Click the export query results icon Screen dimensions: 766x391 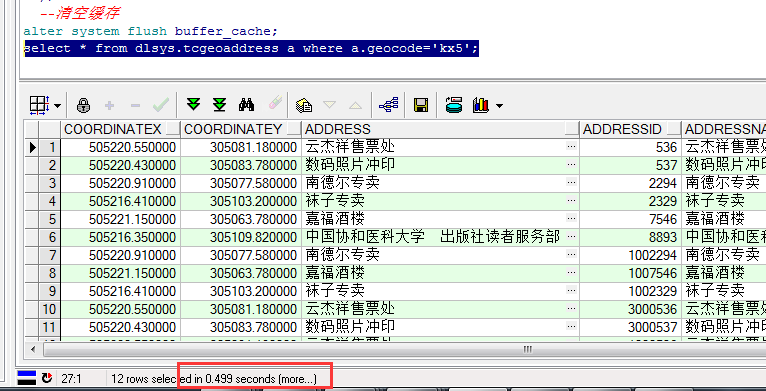pyautogui.click(x=304, y=105)
